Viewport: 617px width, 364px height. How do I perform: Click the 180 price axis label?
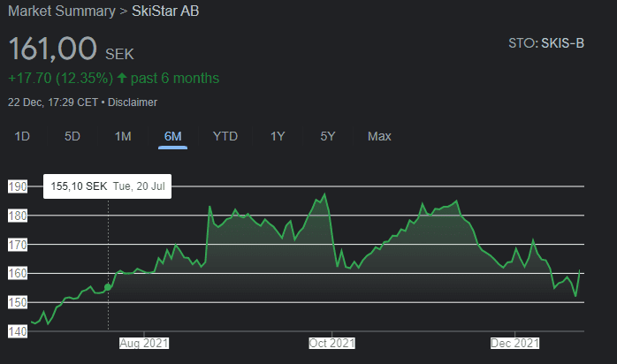pos(18,216)
